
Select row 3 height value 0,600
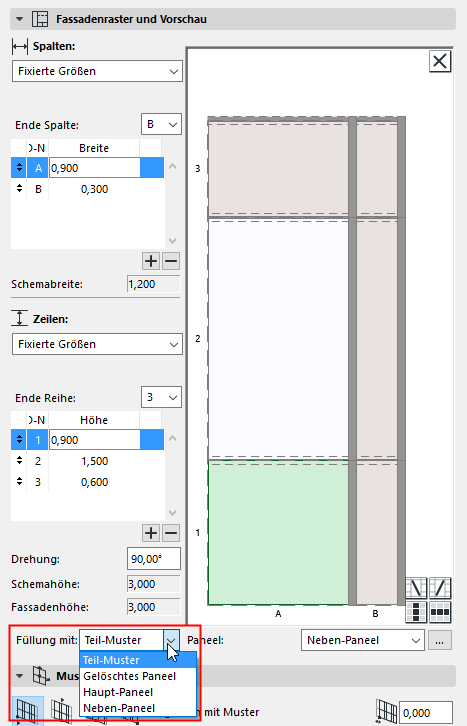[94, 482]
